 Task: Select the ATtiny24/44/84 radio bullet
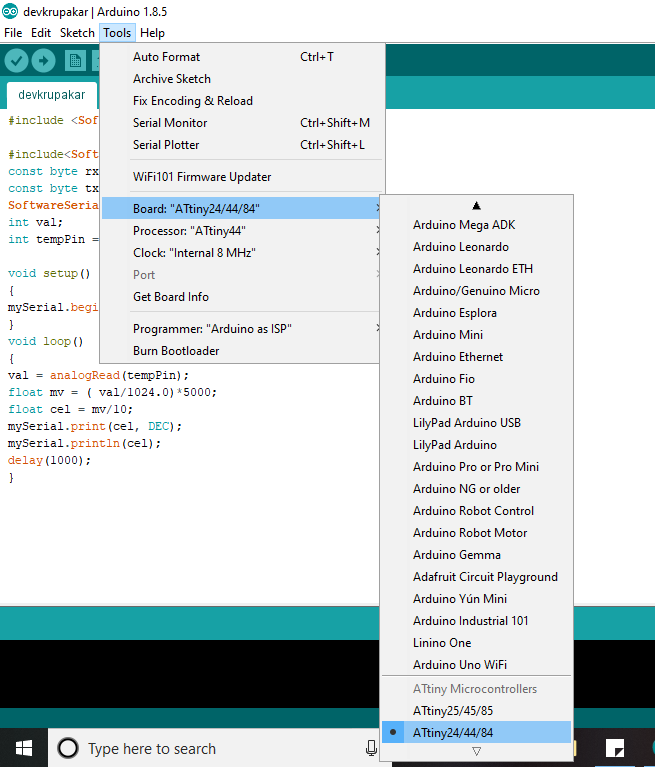[x=393, y=732]
